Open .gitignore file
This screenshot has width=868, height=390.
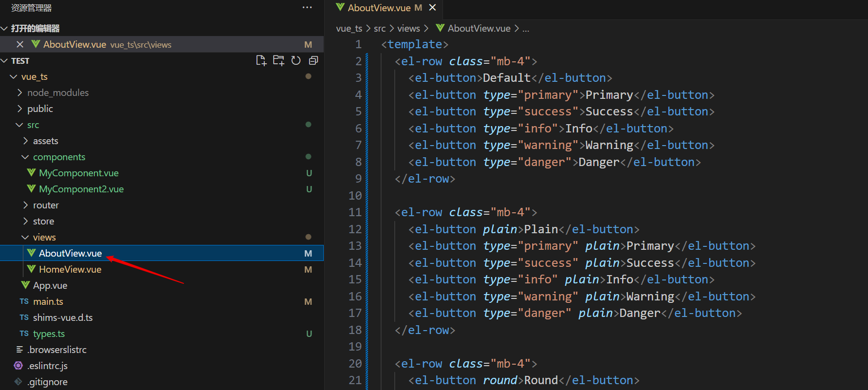point(47,382)
